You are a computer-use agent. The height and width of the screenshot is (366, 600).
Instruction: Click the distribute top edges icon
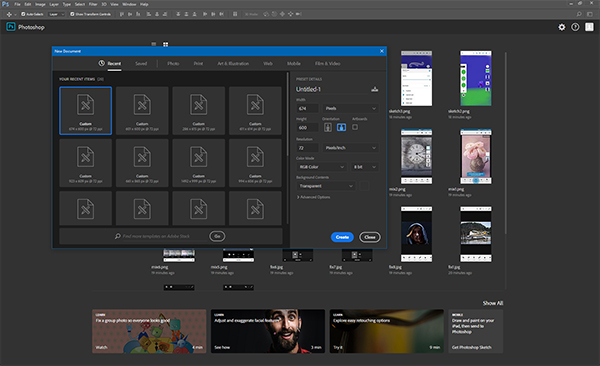click(178, 14)
